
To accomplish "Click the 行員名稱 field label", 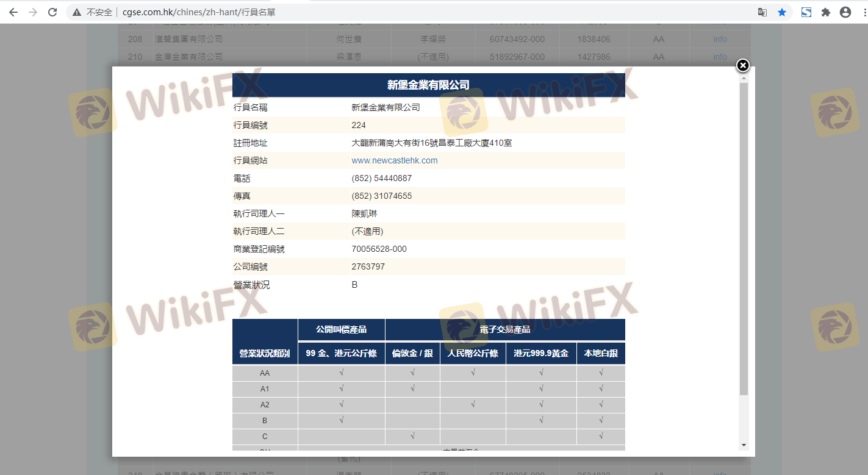I will coord(251,107).
